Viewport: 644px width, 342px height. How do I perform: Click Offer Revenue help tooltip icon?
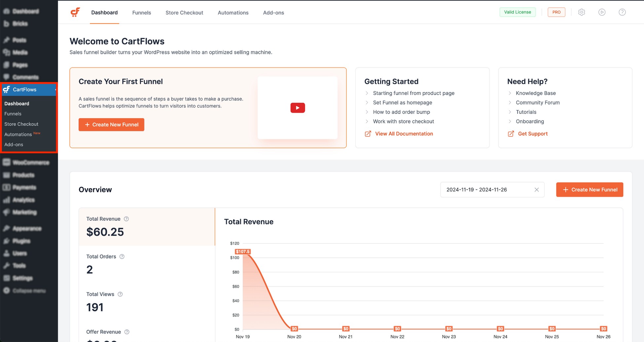pyautogui.click(x=127, y=332)
